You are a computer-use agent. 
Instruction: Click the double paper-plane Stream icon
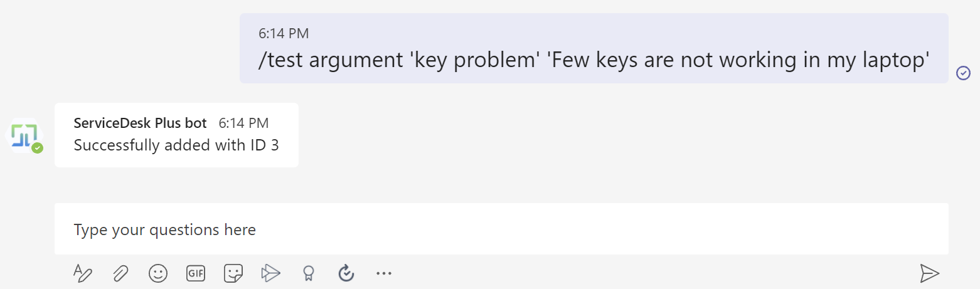coord(271,273)
